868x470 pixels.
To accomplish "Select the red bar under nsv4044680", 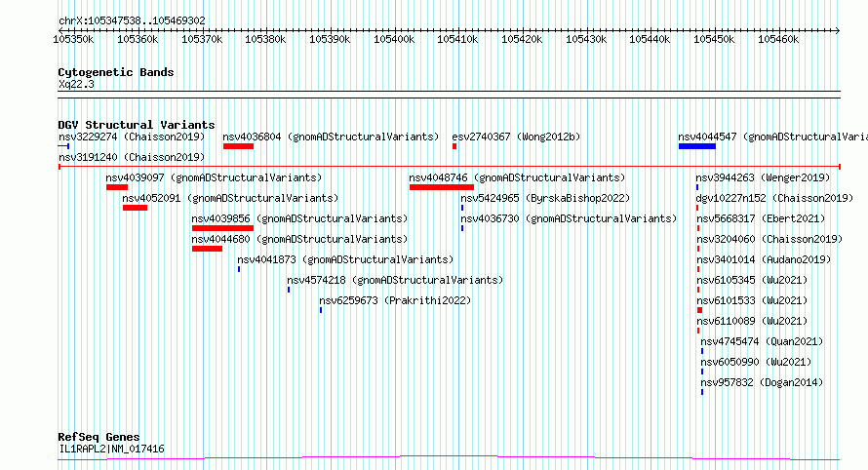I will click(207, 249).
